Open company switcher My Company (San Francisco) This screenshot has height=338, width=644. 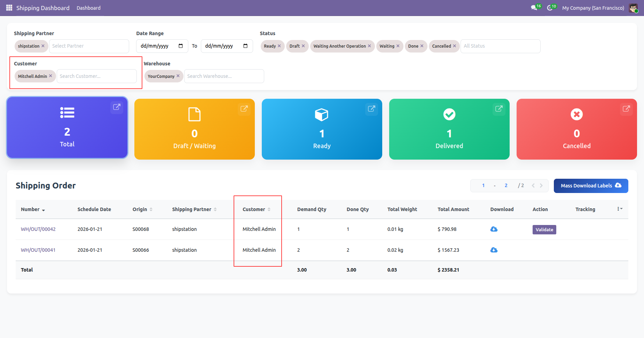coord(593,8)
